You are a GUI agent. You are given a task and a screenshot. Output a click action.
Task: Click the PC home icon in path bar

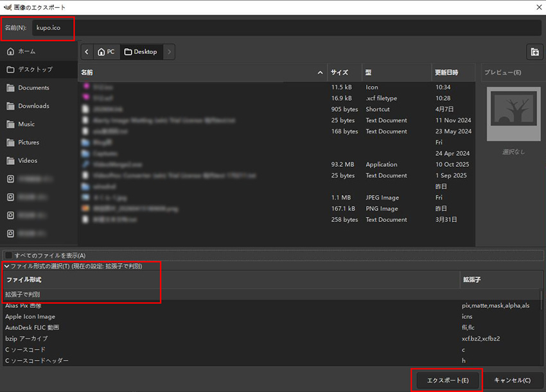107,52
